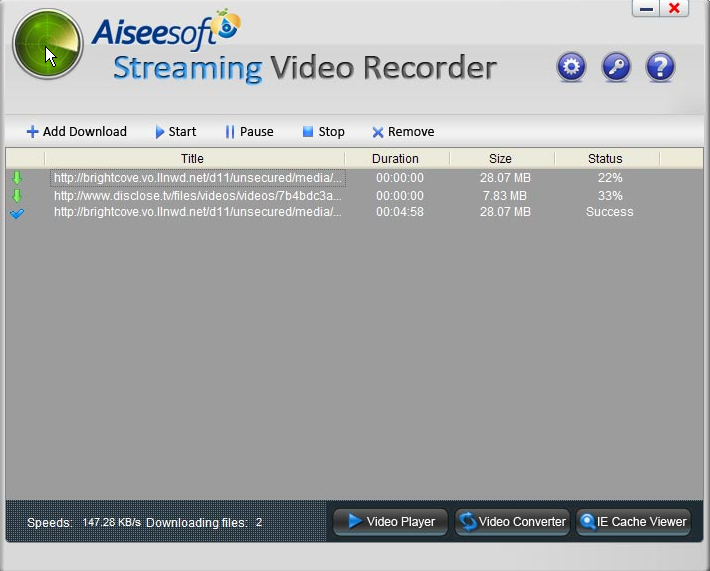Click the key register icon
Viewport: 710px width, 571px height.
click(616, 67)
